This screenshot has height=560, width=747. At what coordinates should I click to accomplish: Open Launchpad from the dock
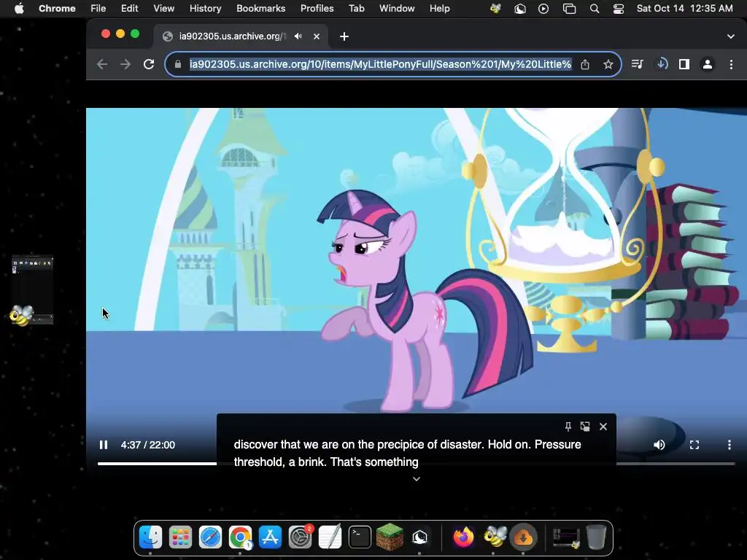tap(180, 537)
